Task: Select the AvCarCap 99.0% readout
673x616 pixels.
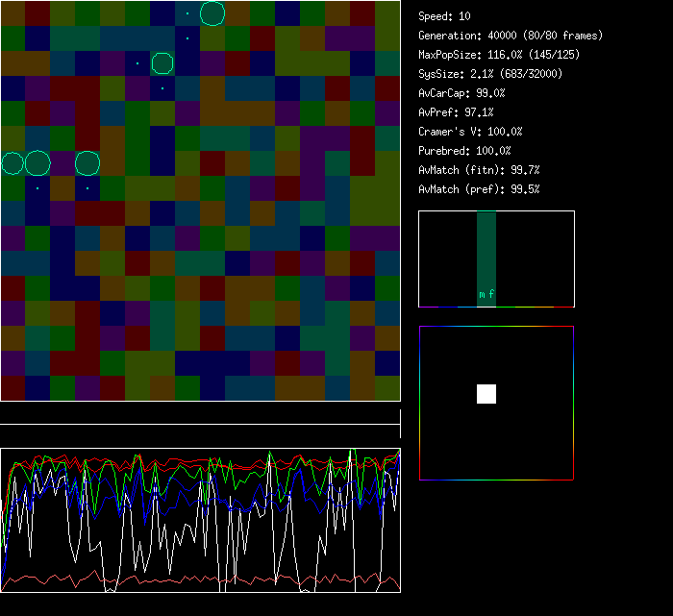Action: pos(461,93)
